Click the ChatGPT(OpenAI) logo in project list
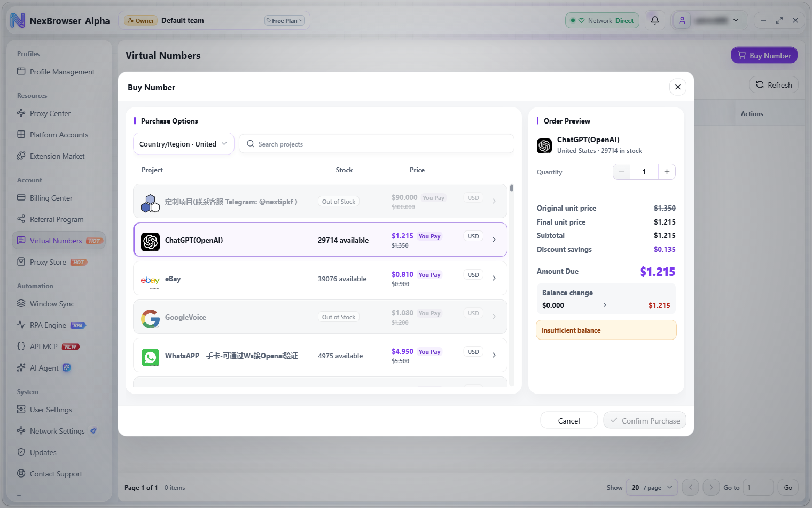This screenshot has width=812, height=508. 150,242
